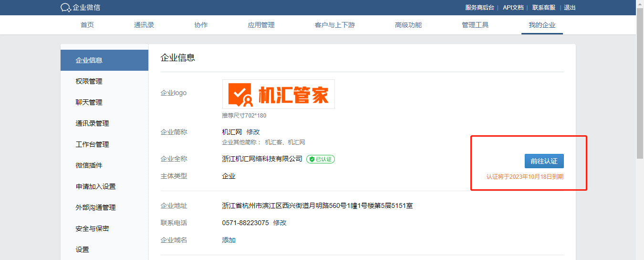Click the short name text 机汇网

232,132
